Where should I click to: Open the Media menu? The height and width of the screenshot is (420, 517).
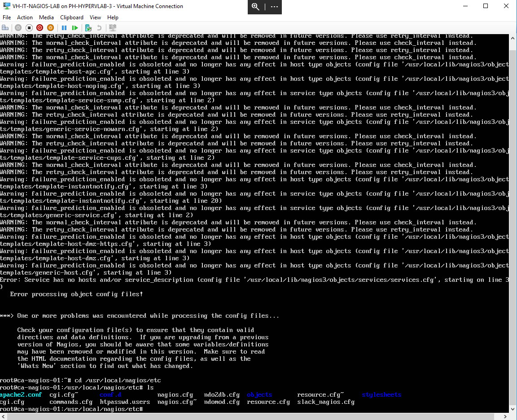click(46, 17)
